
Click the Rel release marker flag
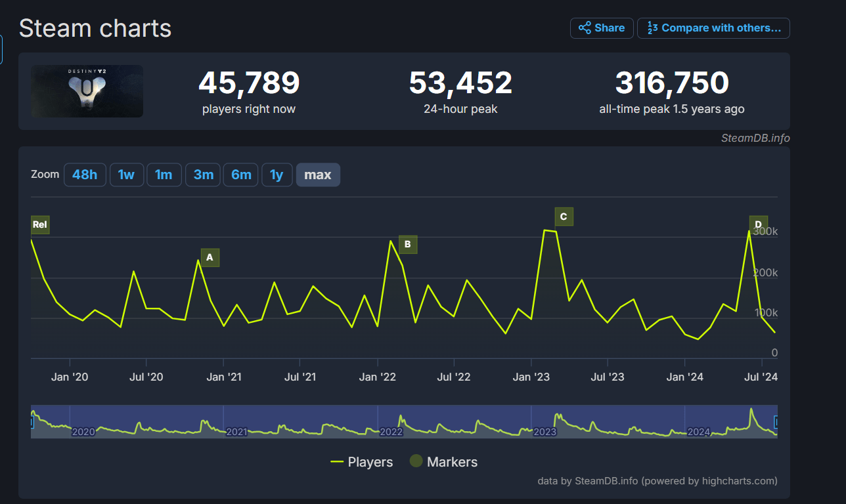pos(40,225)
